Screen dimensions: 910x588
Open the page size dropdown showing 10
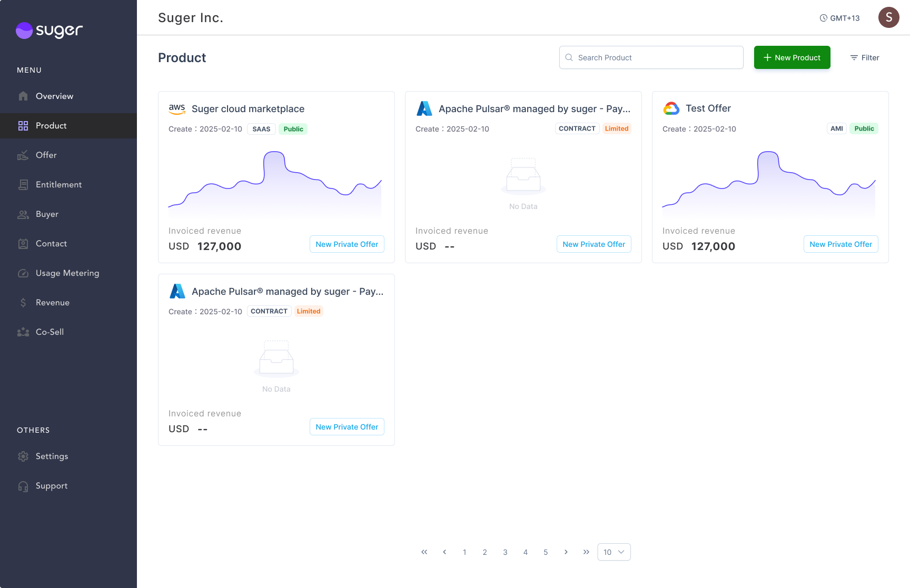[x=614, y=552]
